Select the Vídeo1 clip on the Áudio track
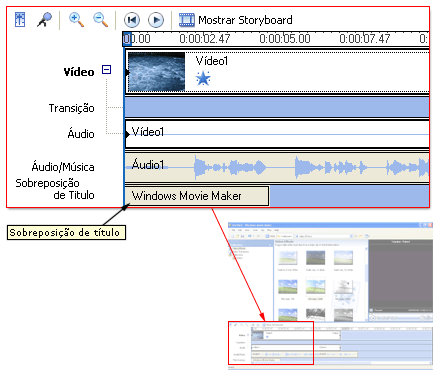The image size is (439, 377). tap(277, 134)
